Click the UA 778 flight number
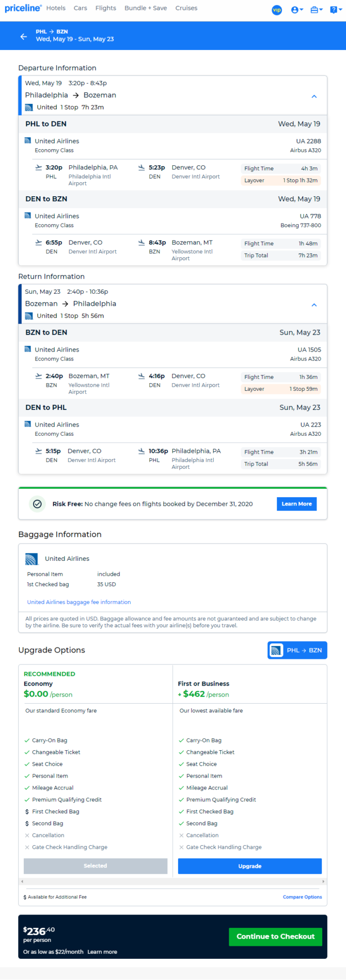 pyautogui.click(x=310, y=216)
